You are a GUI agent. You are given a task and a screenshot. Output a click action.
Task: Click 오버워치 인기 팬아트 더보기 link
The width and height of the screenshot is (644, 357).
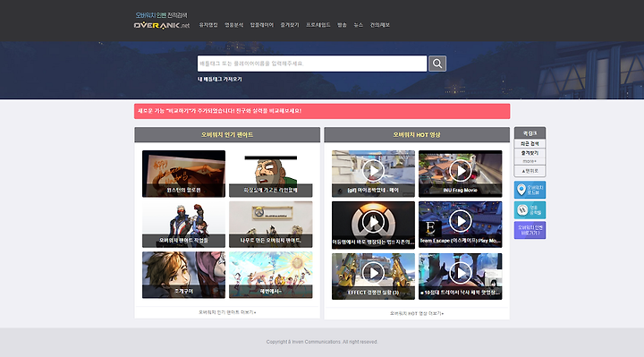(227, 312)
